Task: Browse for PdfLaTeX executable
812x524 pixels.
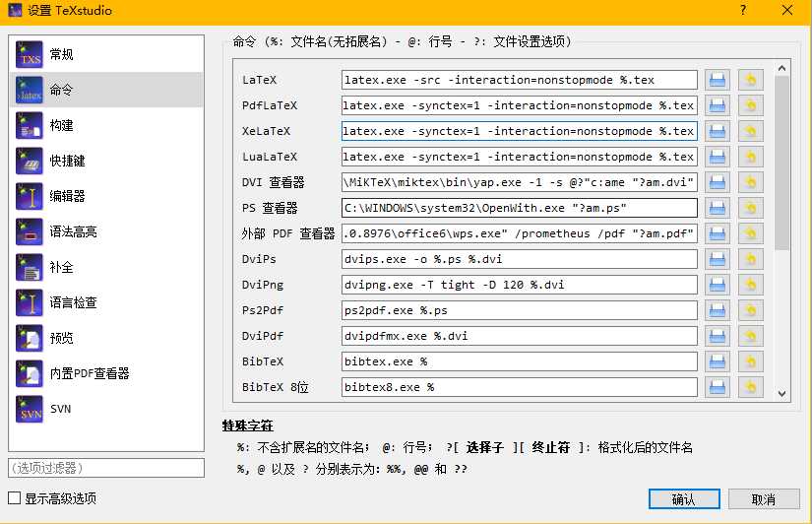Action: pyautogui.click(x=718, y=105)
